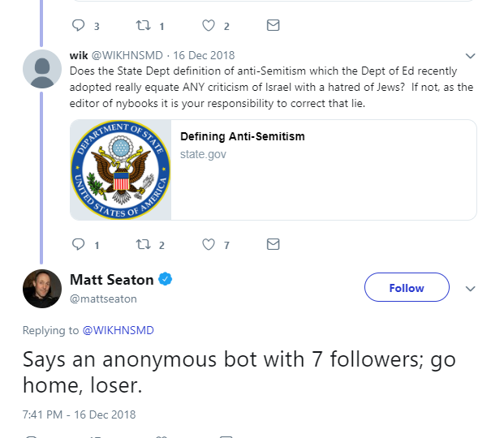Click the '7:41 PM - 16 Dec 2018' timestamp

coord(79,414)
